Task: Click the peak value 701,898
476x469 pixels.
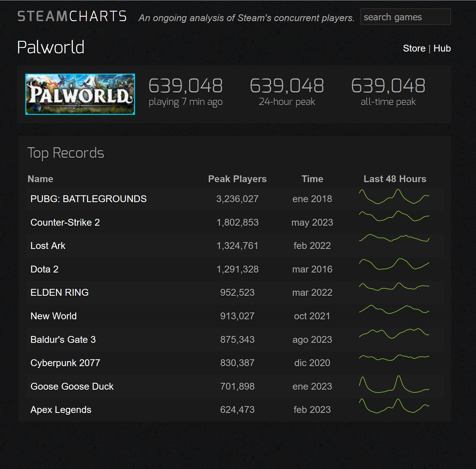Action: (237, 386)
